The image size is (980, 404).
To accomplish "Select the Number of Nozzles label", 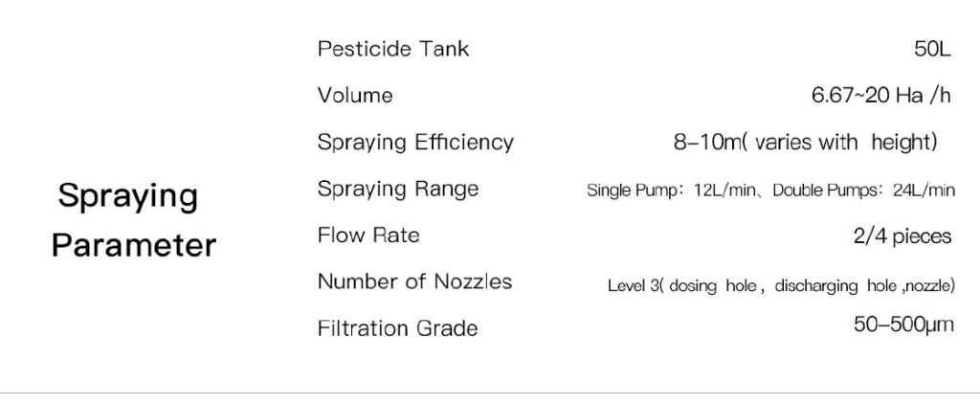I will click(x=414, y=281).
